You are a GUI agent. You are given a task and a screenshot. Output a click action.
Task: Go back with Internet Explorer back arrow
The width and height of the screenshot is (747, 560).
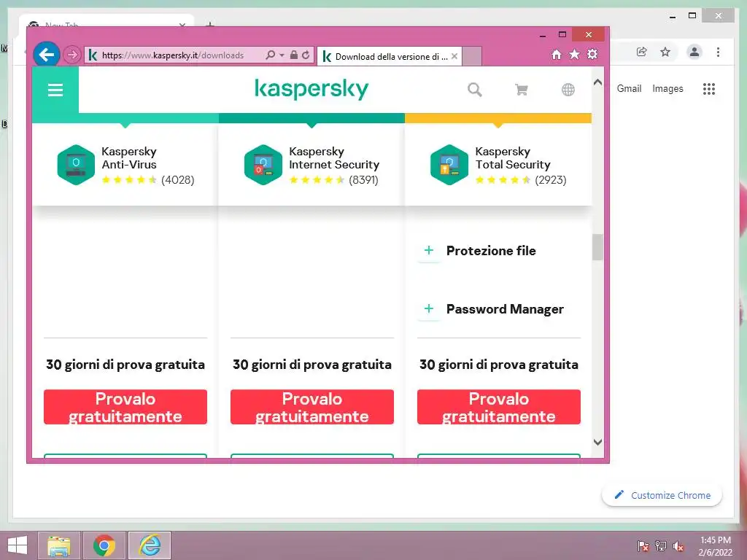coord(46,55)
